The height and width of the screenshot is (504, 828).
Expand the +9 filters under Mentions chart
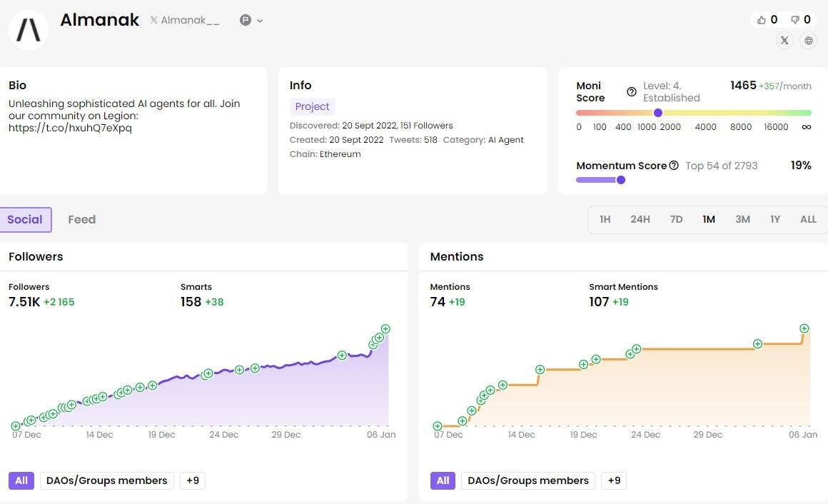point(614,480)
